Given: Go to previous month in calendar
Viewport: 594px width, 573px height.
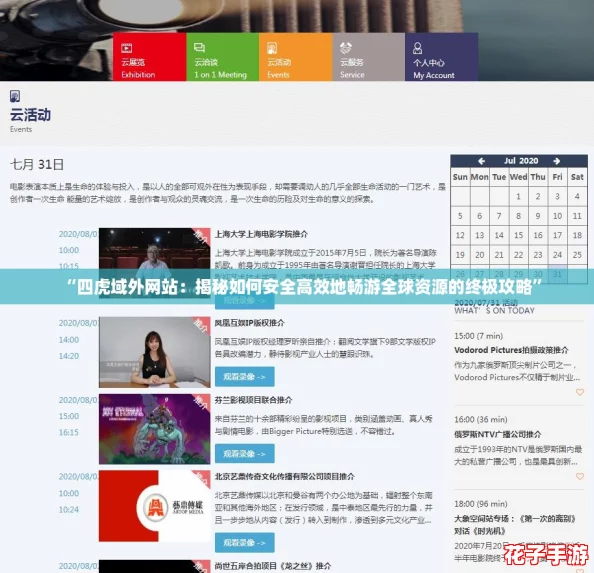Looking at the screenshot, I should (x=481, y=161).
